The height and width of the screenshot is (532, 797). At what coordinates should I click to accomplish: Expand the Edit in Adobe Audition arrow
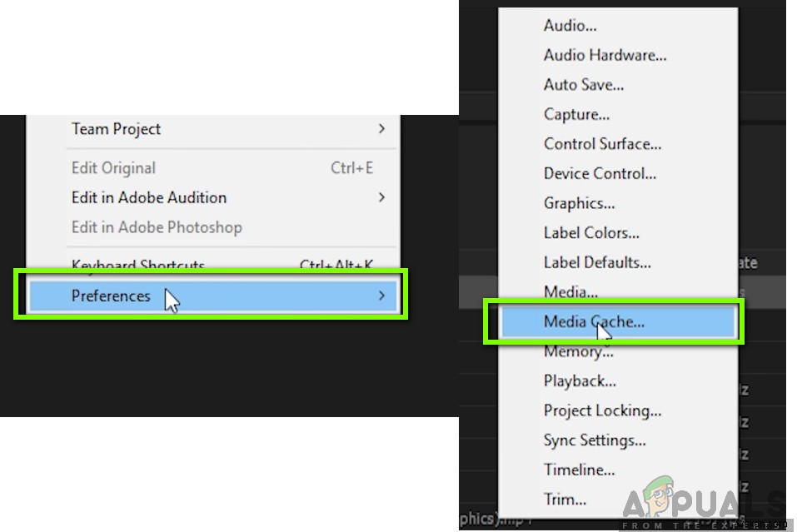pyautogui.click(x=381, y=197)
